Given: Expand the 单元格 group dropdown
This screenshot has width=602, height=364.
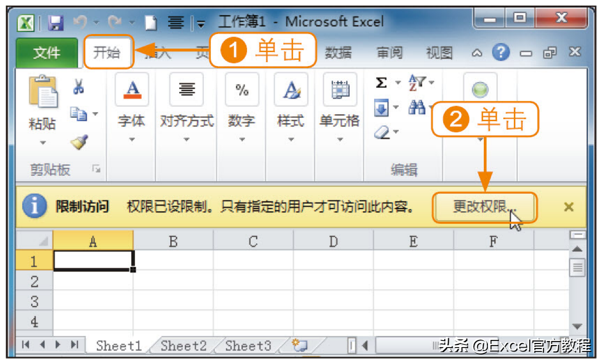Looking at the screenshot, I should click(340, 140).
